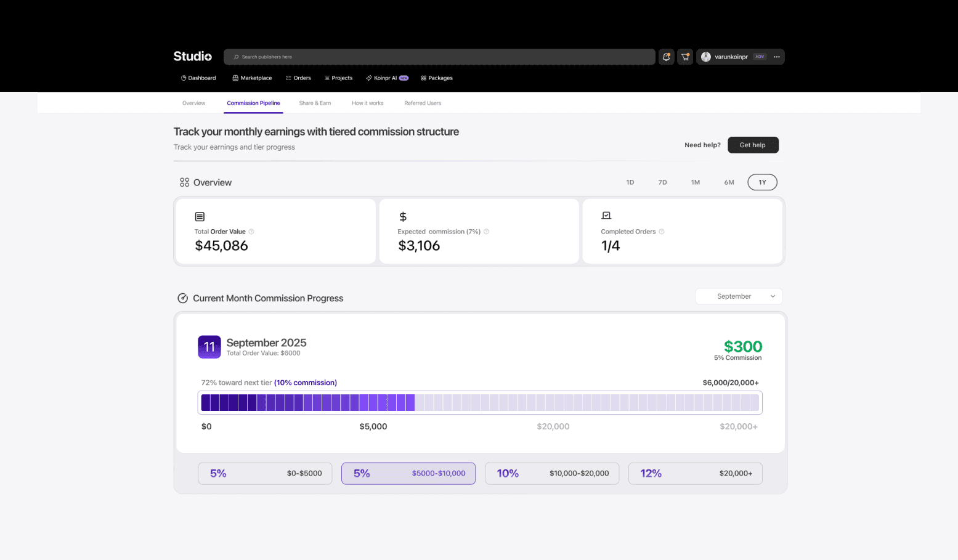This screenshot has width=958, height=560.
Task: Click the Get help button
Action: [x=753, y=145]
